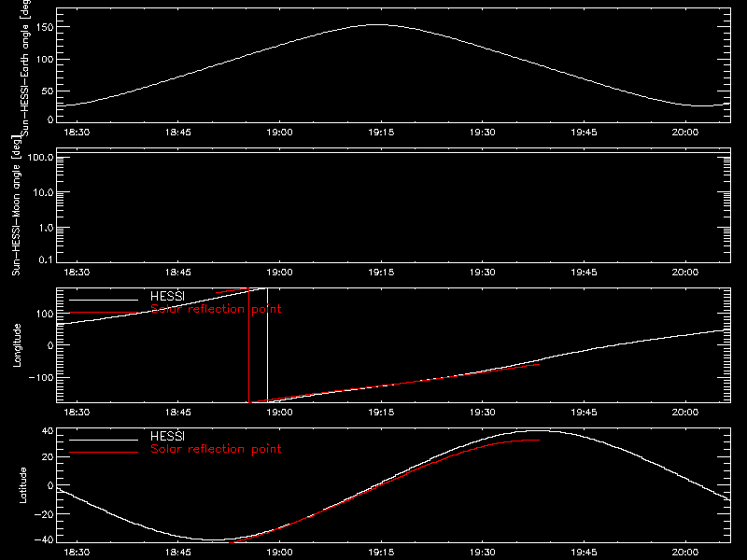Image resolution: width=747 pixels, height=560 pixels.
Task: Click Solar reflection point legend in Latitude plot
Action: point(216,449)
